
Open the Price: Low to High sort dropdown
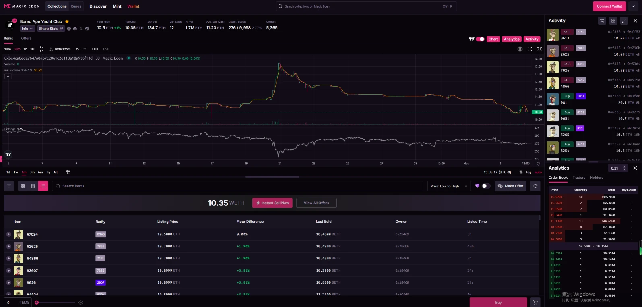click(x=449, y=186)
